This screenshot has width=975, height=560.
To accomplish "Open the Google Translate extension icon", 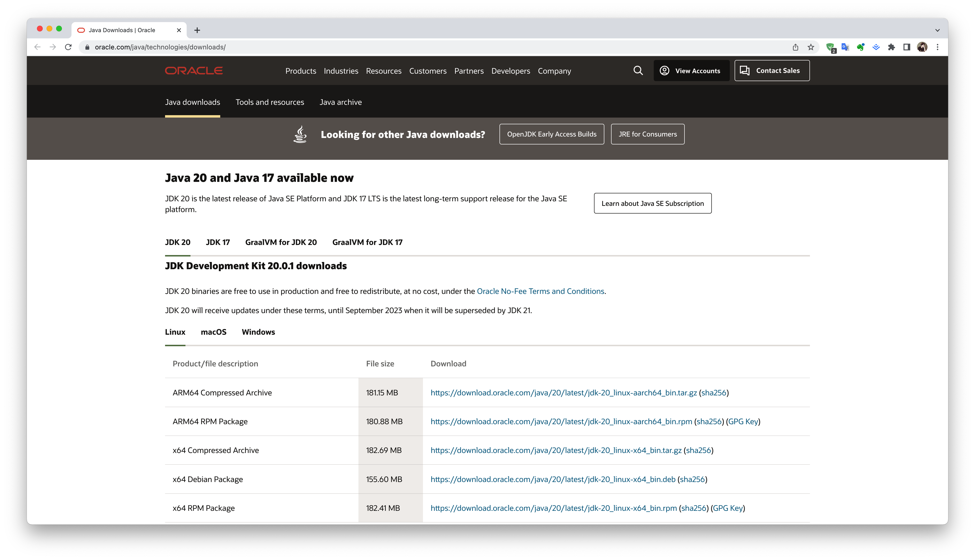I will (845, 47).
